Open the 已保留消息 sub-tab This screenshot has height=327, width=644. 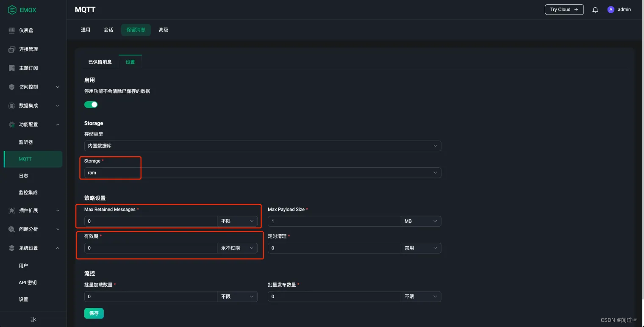click(x=100, y=62)
